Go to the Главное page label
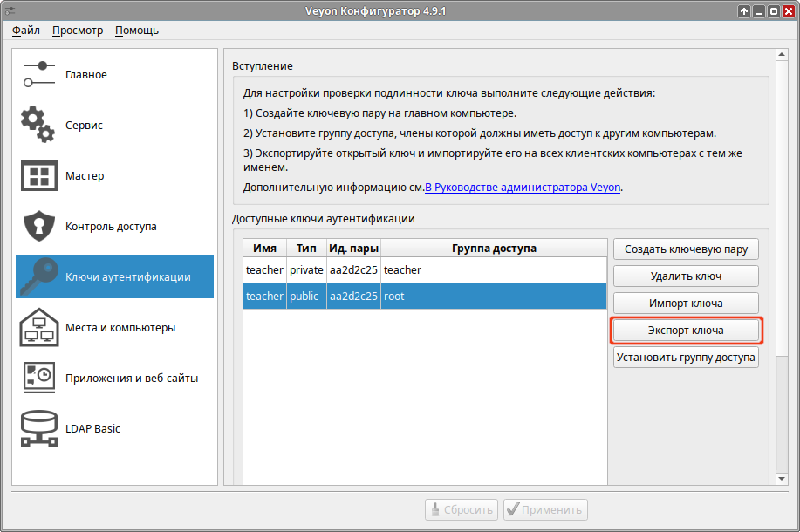 tap(86, 74)
